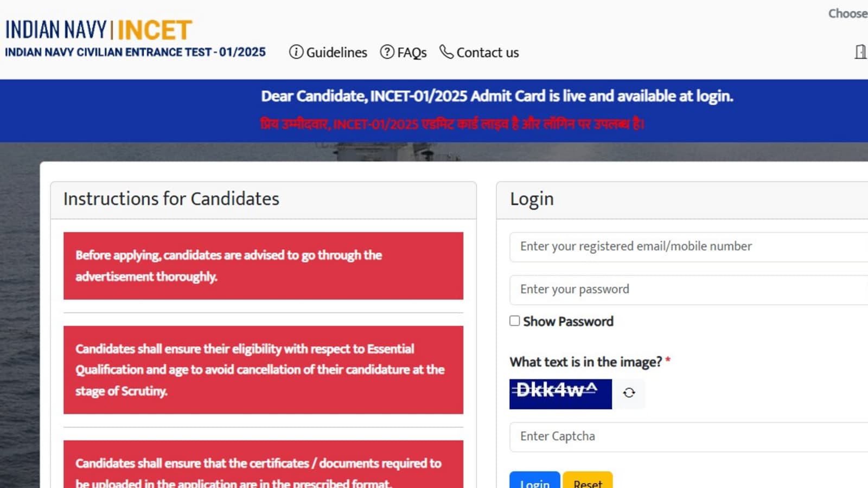The image size is (868, 488).
Task: Click the door icon at top right
Action: (860, 52)
